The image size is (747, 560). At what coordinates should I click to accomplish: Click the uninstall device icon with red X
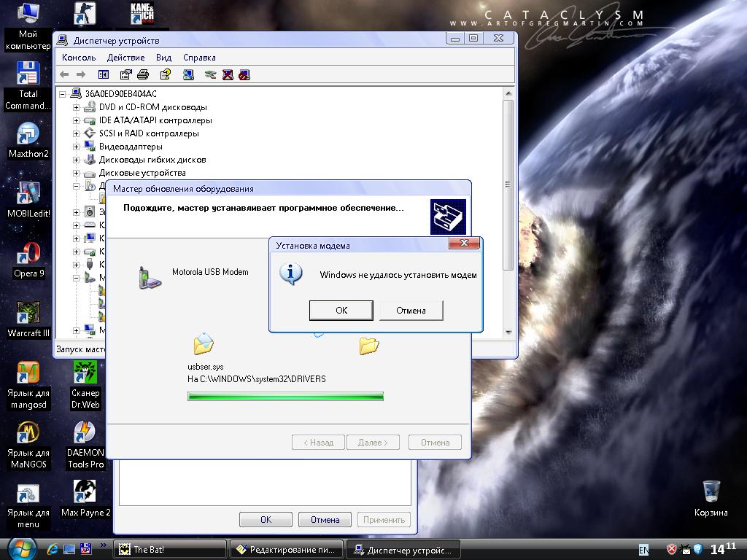228,75
